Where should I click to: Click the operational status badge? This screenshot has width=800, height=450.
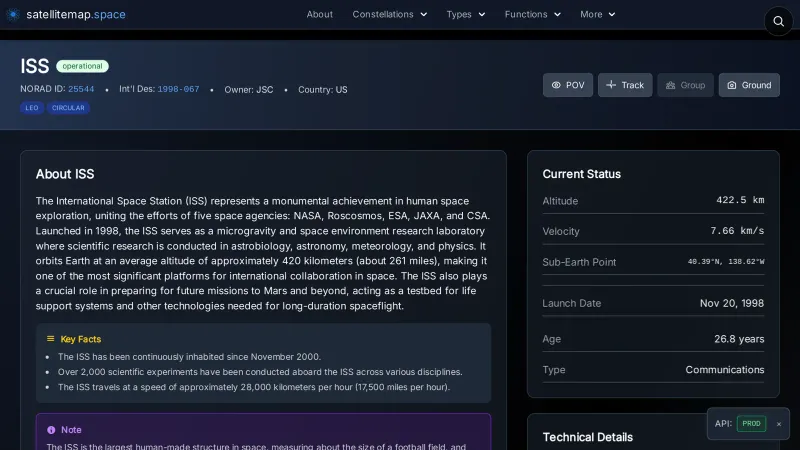(82, 66)
